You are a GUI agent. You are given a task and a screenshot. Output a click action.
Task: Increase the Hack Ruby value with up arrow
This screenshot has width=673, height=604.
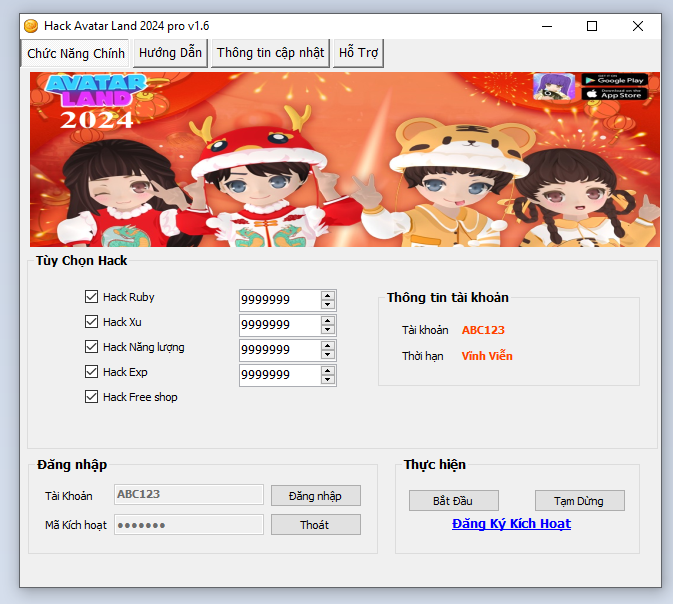(x=327, y=295)
